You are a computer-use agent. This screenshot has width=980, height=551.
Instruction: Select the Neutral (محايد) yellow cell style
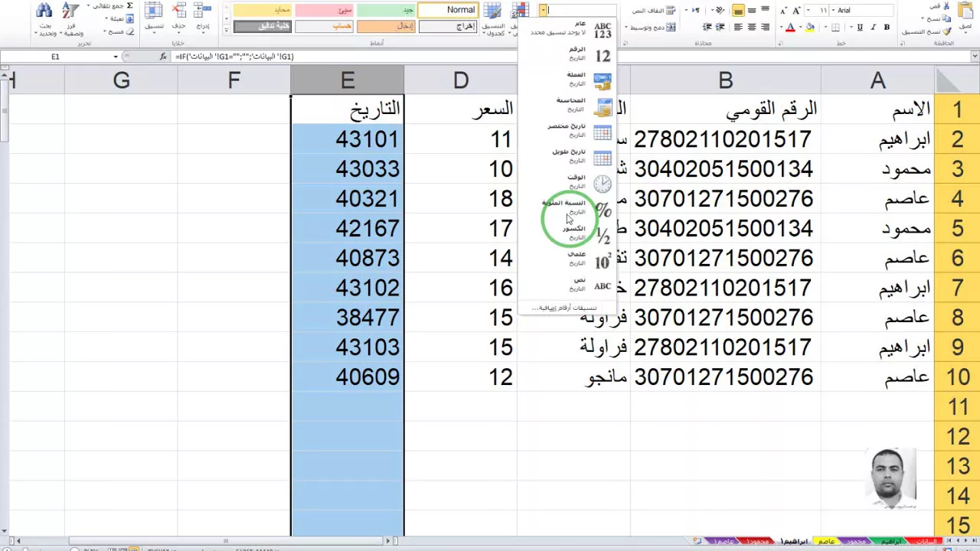(x=263, y=10)
